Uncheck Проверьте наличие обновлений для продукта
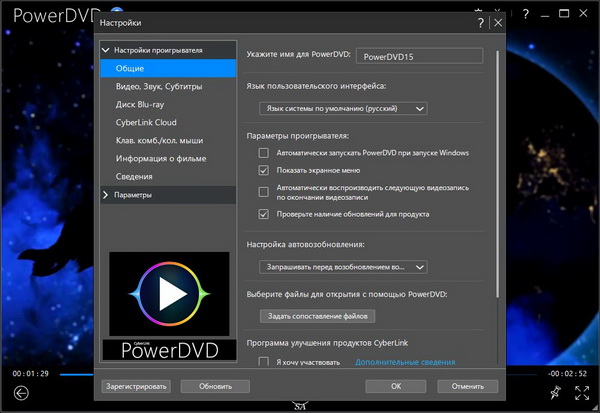 tap(264, 214)
